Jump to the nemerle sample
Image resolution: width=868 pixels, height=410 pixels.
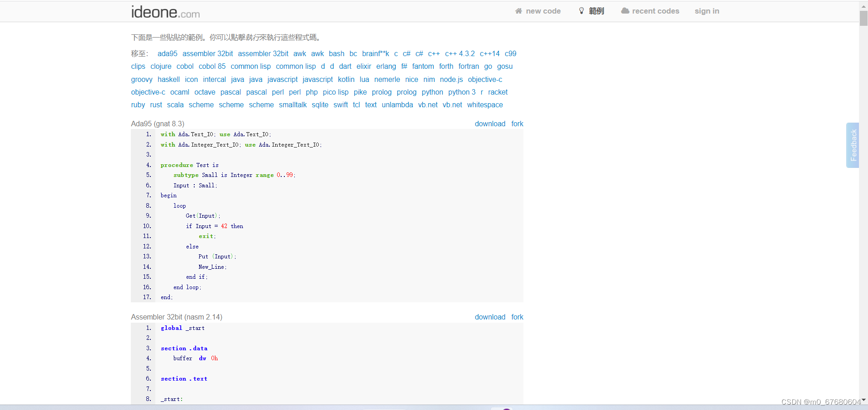click(387, 79)
